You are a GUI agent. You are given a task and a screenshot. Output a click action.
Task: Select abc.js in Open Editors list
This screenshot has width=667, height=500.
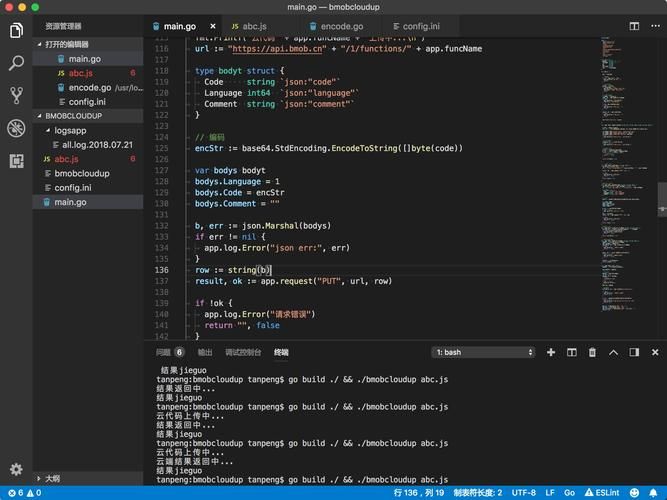pyautogui.click(x=88, y=73)
